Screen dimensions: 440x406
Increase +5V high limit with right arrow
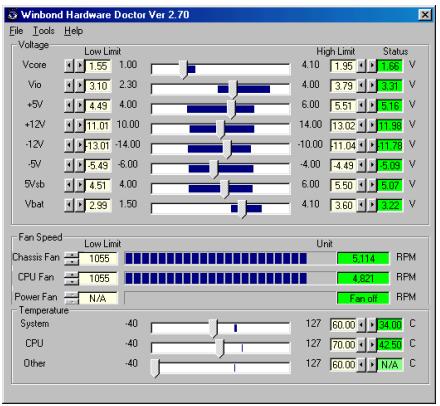[372, 106]
